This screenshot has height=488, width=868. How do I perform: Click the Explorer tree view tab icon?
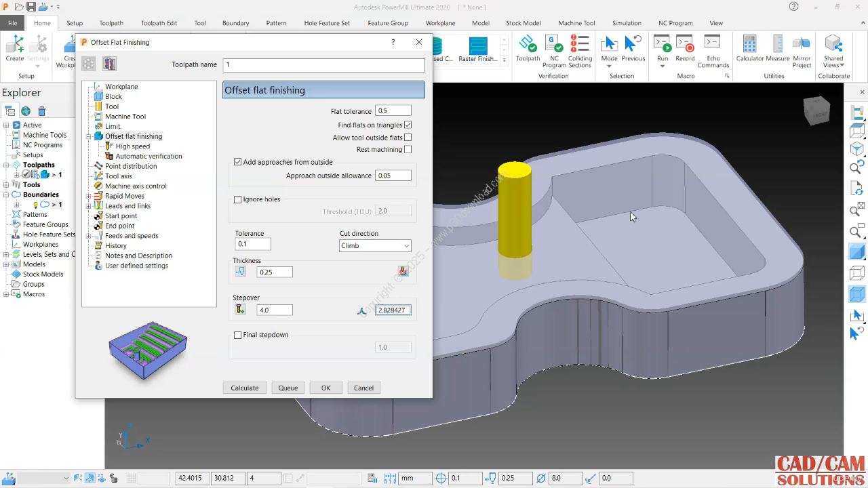point(9,111)
